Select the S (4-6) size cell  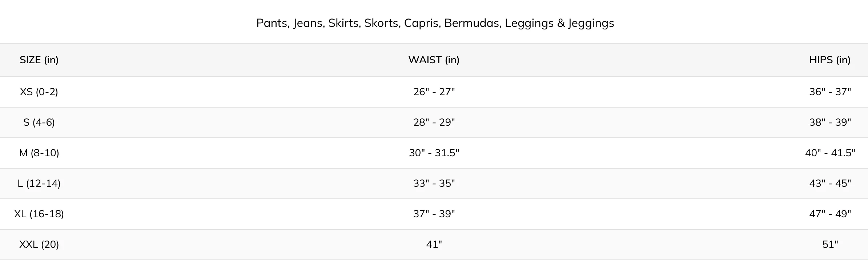pos(39,122)
